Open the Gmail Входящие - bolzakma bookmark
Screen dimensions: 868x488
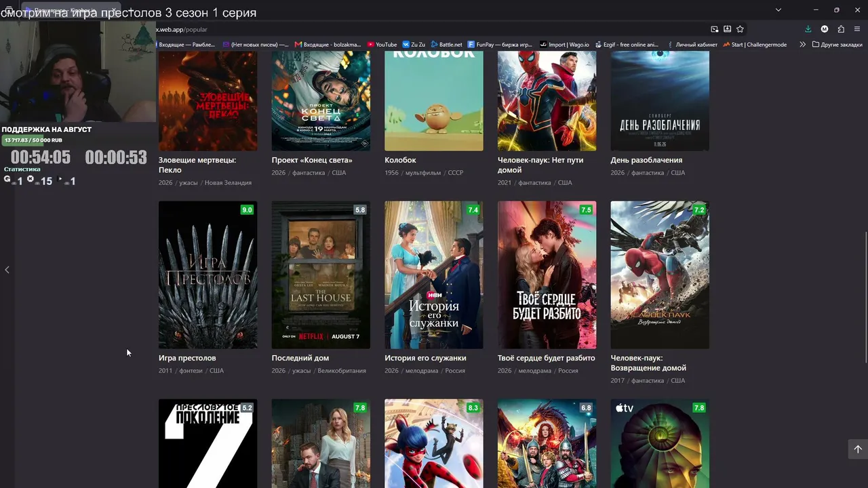point(328,45)
